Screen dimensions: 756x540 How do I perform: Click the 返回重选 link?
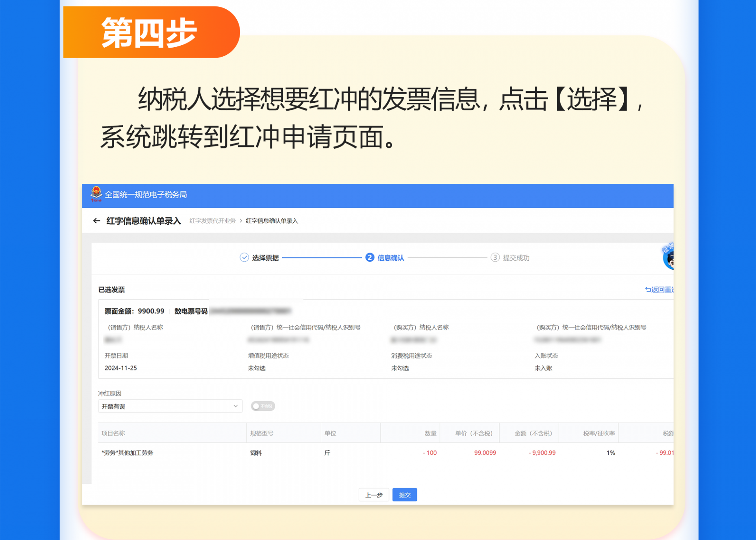(660, 290)
